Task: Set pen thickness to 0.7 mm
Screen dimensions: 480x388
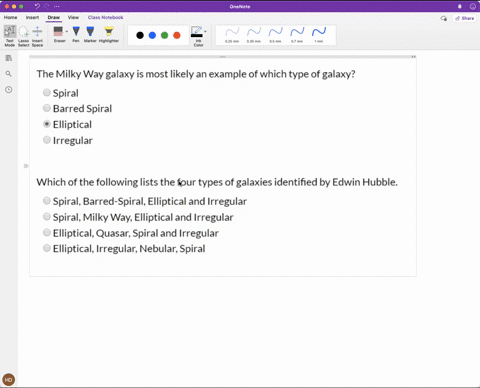Action: (x=297, y=35)
